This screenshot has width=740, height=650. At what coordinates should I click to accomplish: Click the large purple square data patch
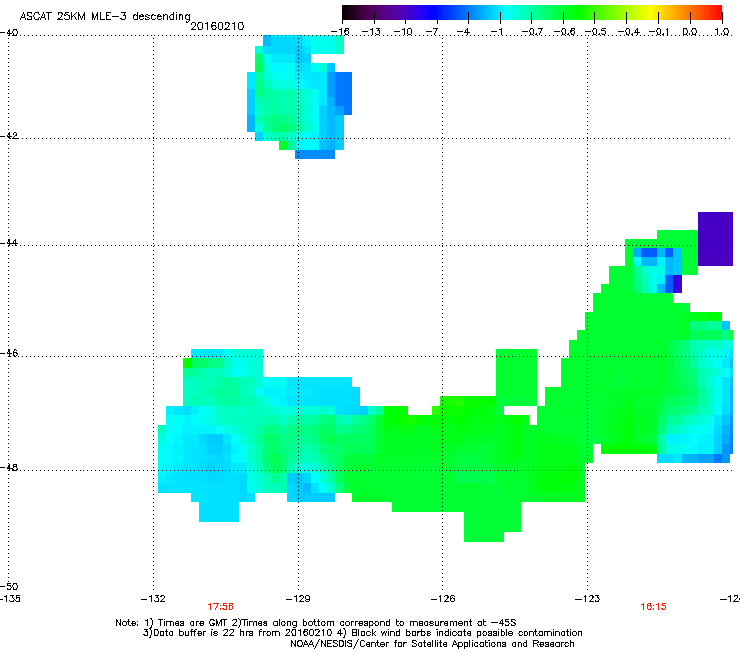(715, 239)
